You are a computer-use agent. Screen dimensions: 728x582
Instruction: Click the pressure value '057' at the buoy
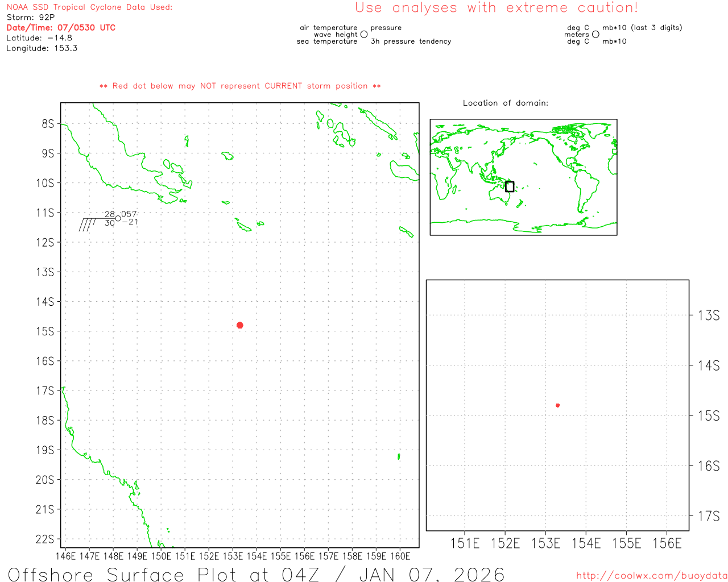[x=129, y=214]
